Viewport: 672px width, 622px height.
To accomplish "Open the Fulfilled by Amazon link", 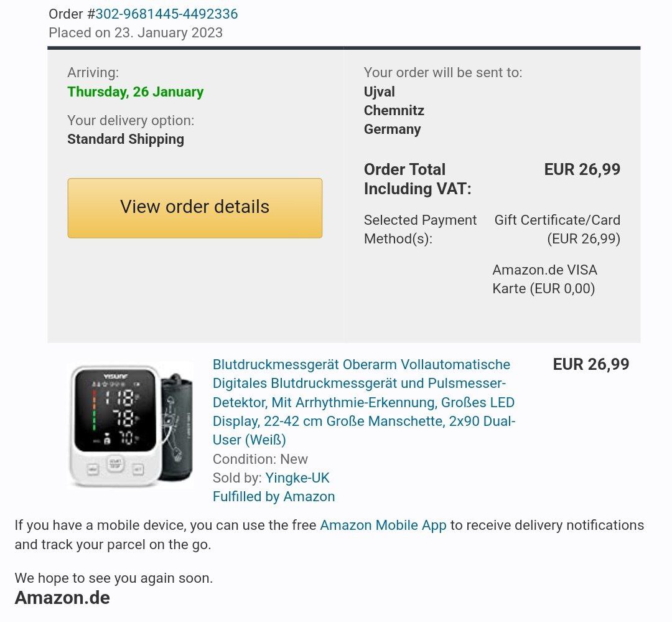I will (273, 496).
